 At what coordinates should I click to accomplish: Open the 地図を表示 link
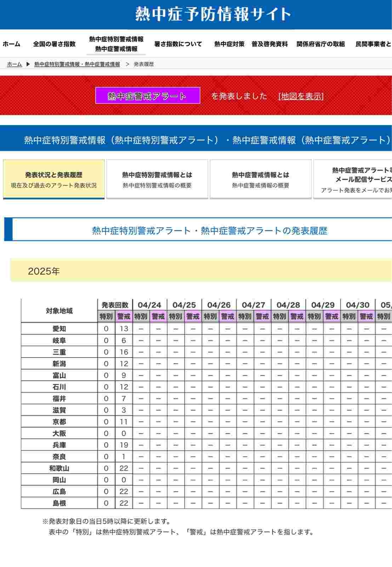pos(301,96)
